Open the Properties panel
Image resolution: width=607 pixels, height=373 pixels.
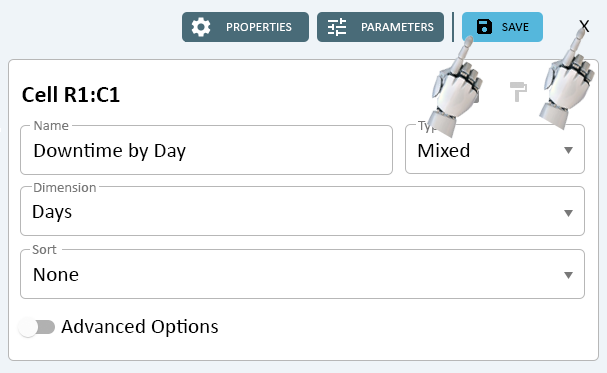coord(245,27)
